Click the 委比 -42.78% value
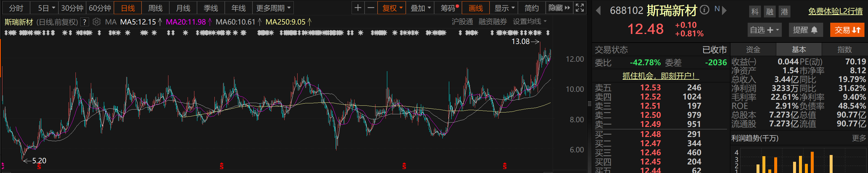The image size is (868, 173). (x=645, y=63)
